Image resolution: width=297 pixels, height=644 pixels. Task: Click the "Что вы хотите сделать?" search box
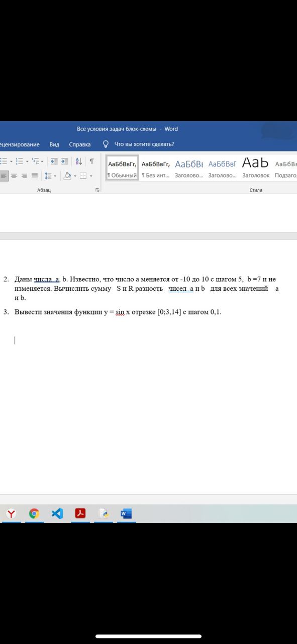(144, 144)
